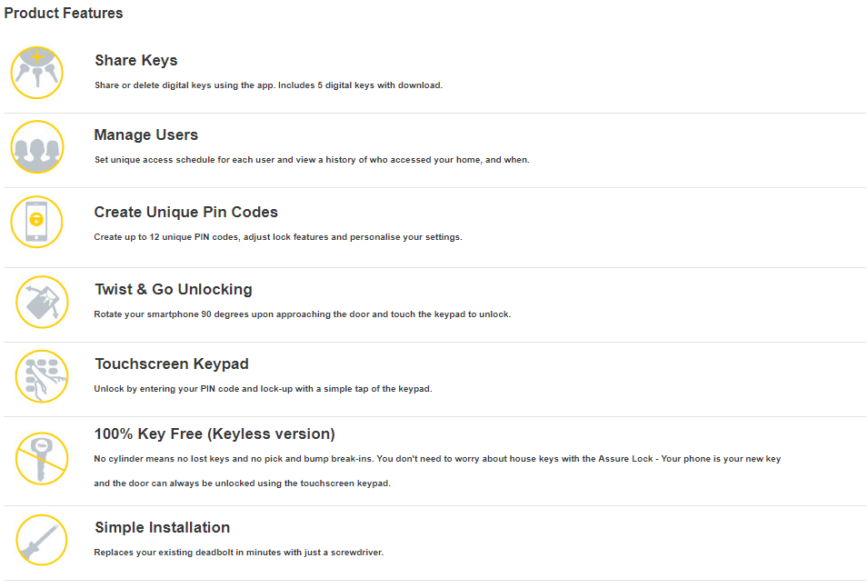
Task: Select the phone padlock Pin Codes icon
Action: (36, 223)
